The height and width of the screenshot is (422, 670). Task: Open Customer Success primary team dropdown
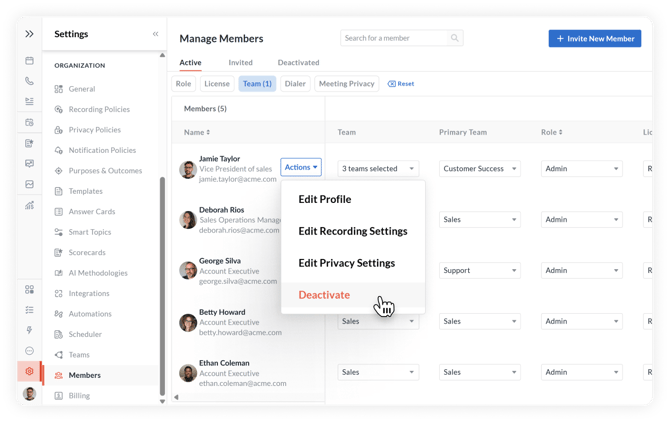[x=479, y=169]
